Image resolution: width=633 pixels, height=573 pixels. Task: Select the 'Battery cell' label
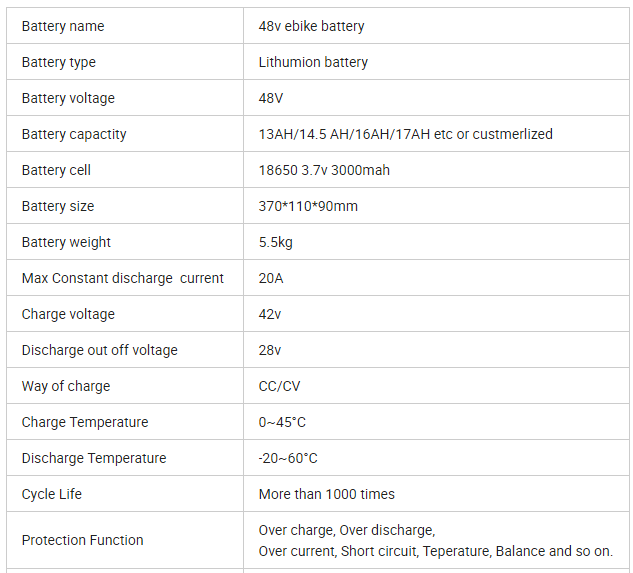tap(56, 170)
